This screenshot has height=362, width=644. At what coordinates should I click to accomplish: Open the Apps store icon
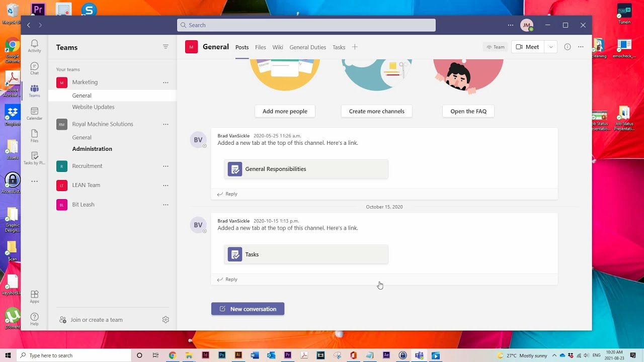(x=34, y=297)
